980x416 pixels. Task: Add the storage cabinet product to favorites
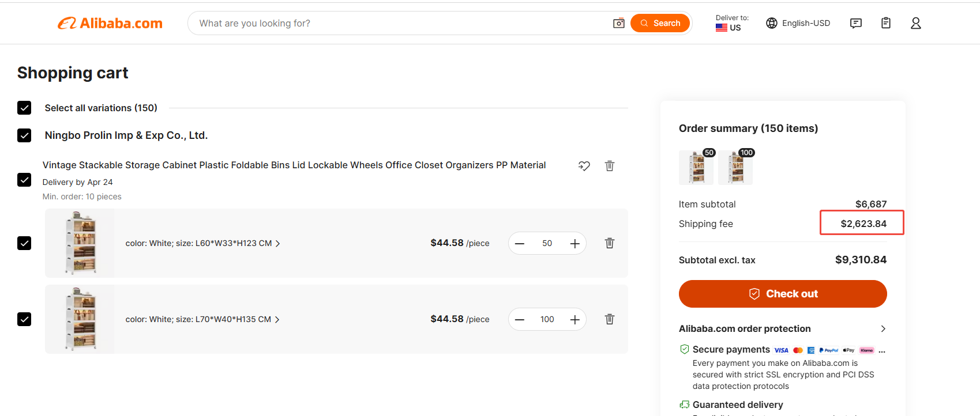tap(584, 166)
